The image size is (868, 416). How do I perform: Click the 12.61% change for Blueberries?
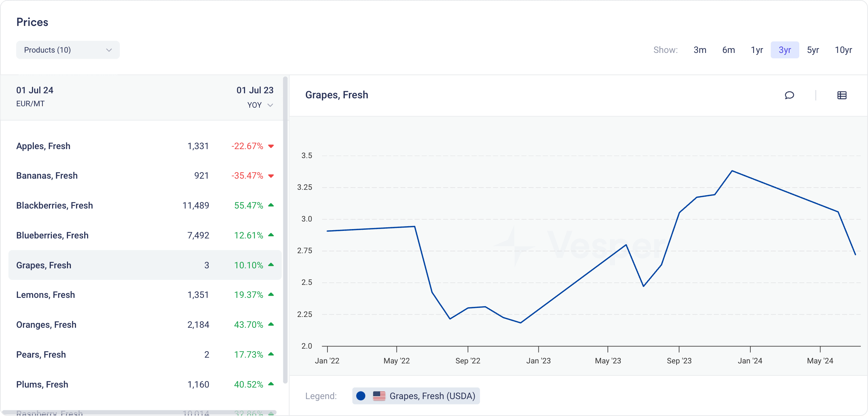point(249,236)
